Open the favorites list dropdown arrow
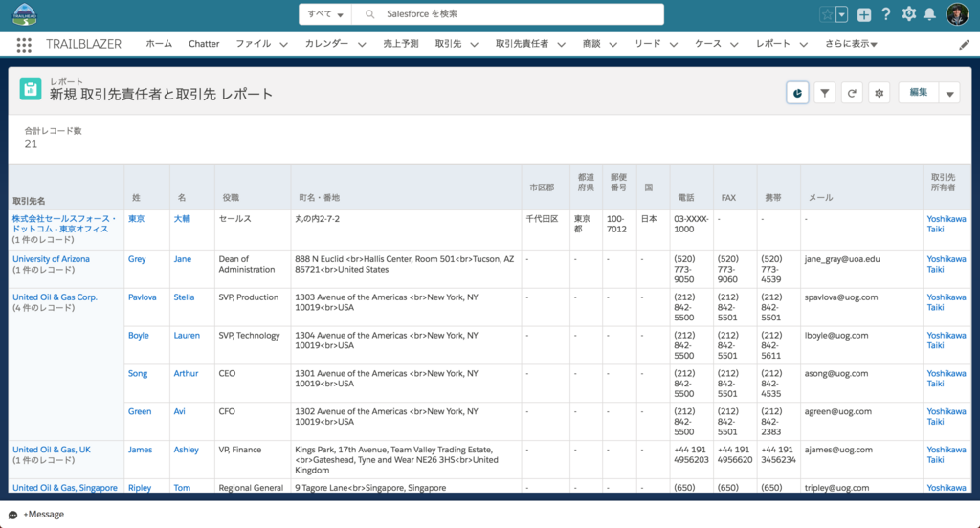980x528 pixels. coord(842,14)
